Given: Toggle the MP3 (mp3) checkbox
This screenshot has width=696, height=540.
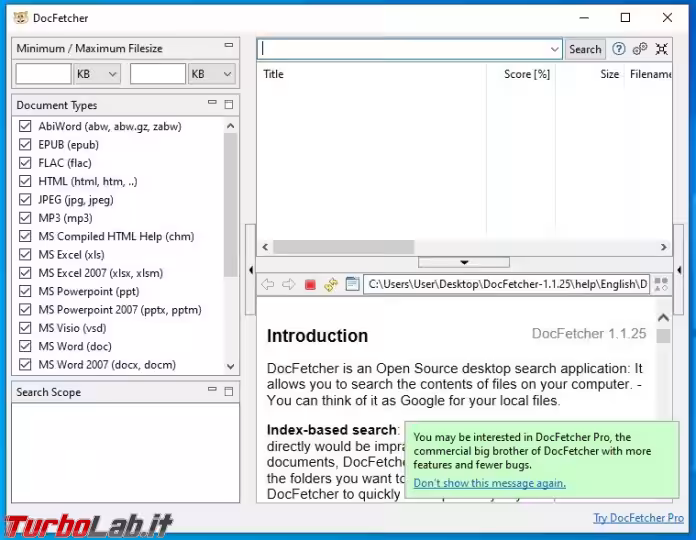Looking at the screenshot, I should [x=25, y=218].
